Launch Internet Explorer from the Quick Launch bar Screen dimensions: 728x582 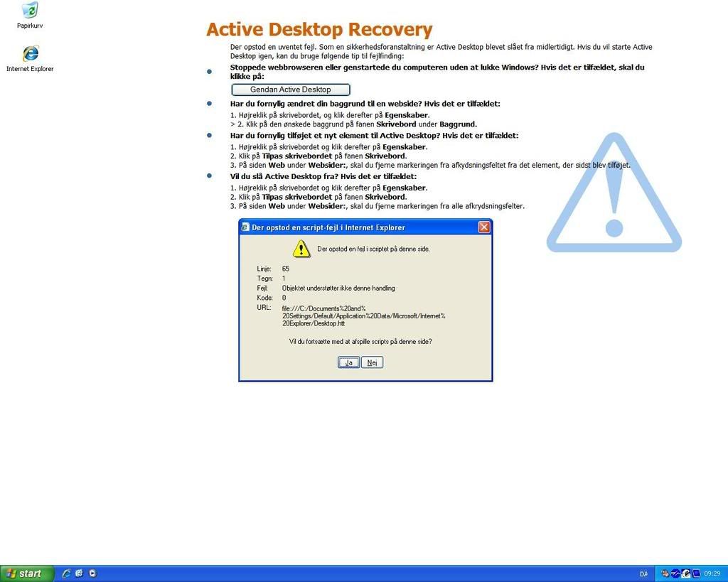66,573
